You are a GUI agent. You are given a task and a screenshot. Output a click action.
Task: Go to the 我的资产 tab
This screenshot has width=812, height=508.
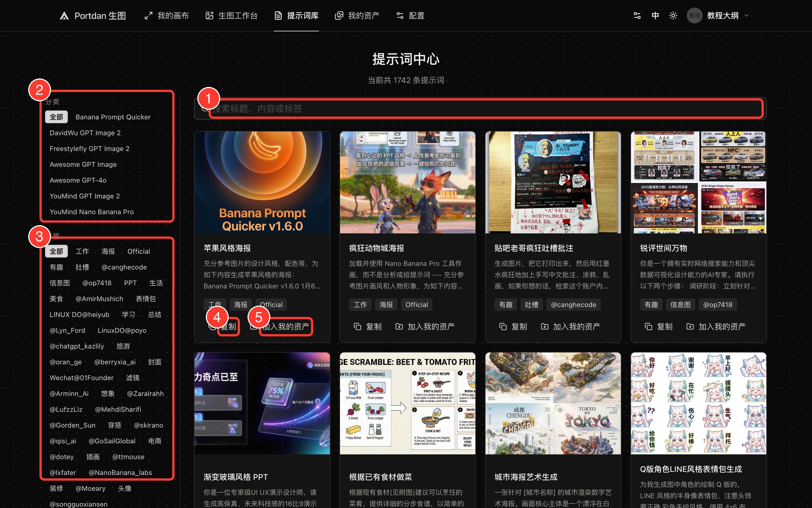pos(357,16)
